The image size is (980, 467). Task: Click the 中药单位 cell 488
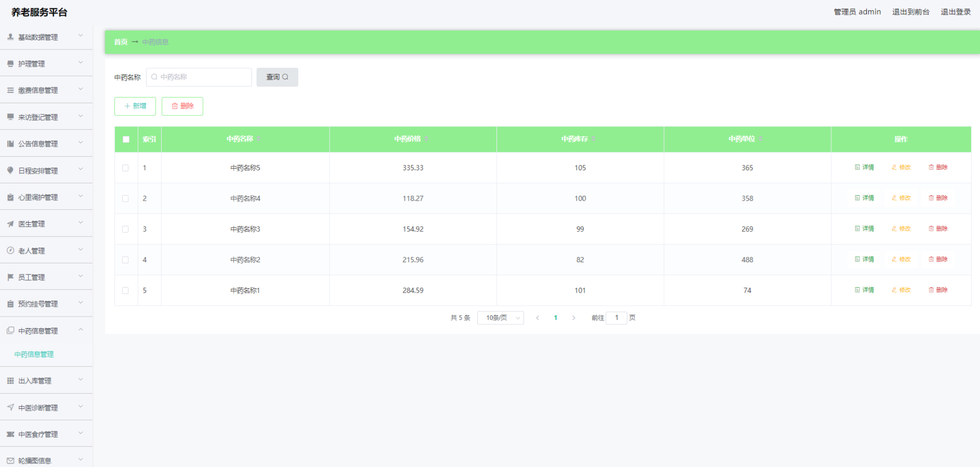coord(747,260)
